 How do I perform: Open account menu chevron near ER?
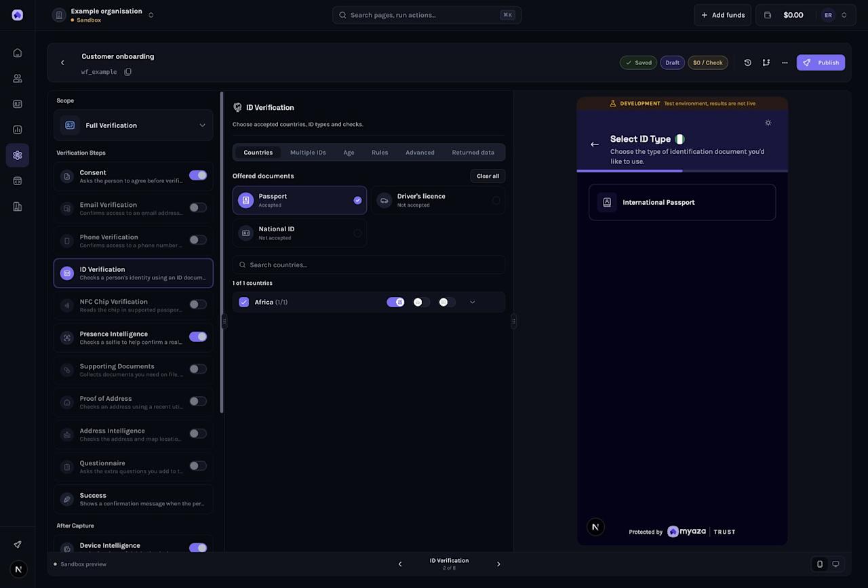844,15
